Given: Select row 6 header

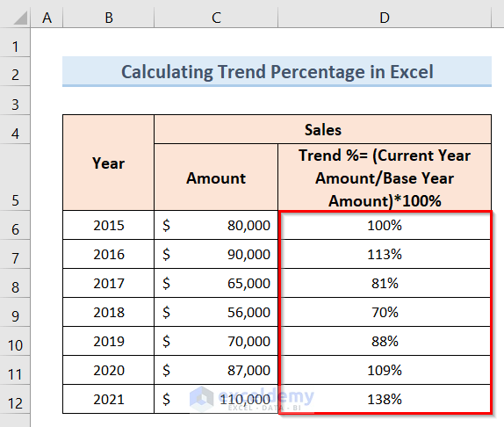Looking at the screenshot, I should [x=15, y=225].
